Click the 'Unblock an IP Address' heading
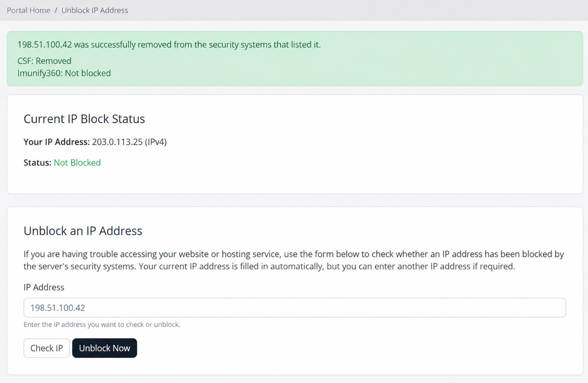Image resolution: width=588 pixels, height=383 pixels. point(83,231)
